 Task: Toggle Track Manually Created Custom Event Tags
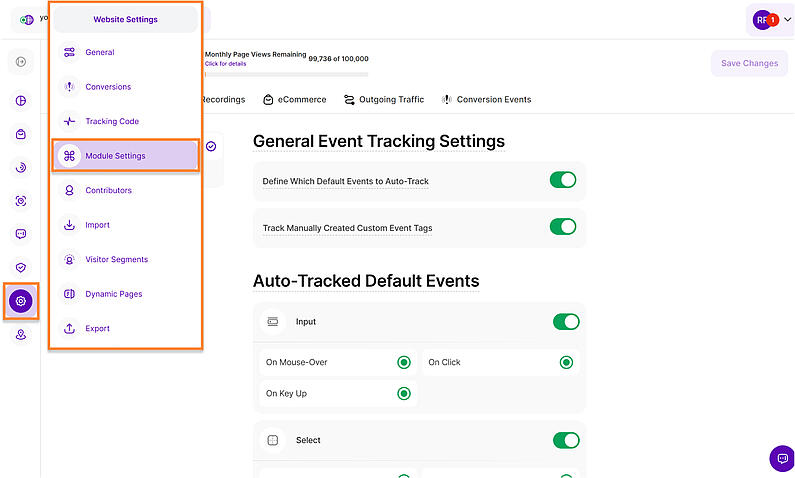[x=563, y=227]
